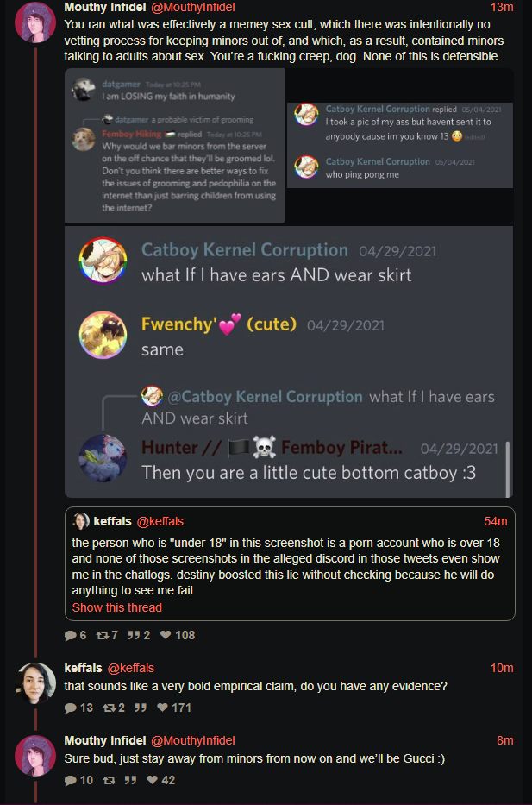Open the datgamer Discord screenshot image
This screenshot has width=532, height=805.
click(174, 145)
